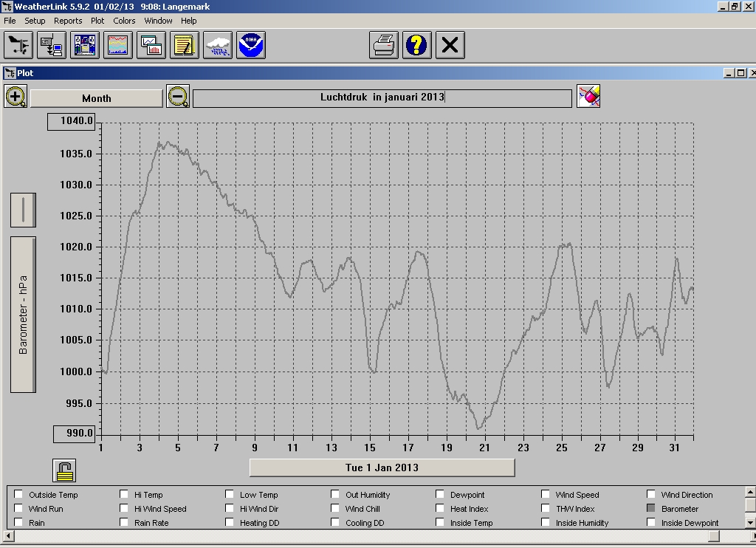Open the Strip chart toolbar icon

point(151,45)
